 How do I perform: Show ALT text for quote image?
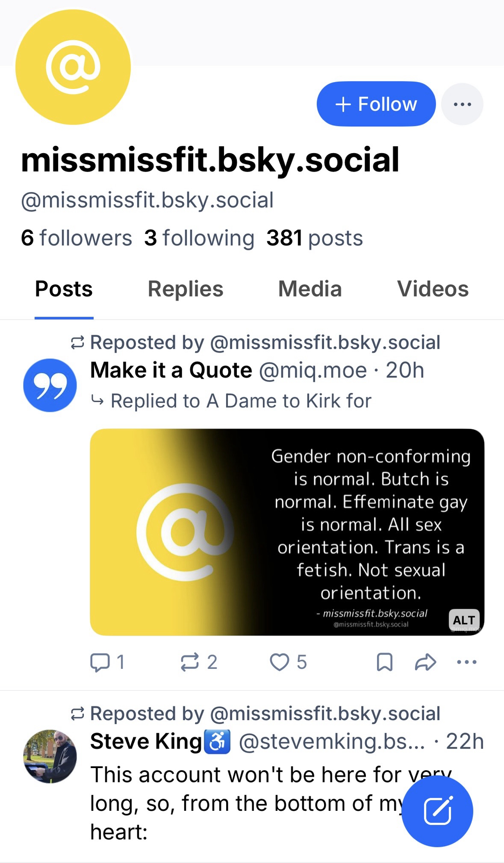click(464, 620)
